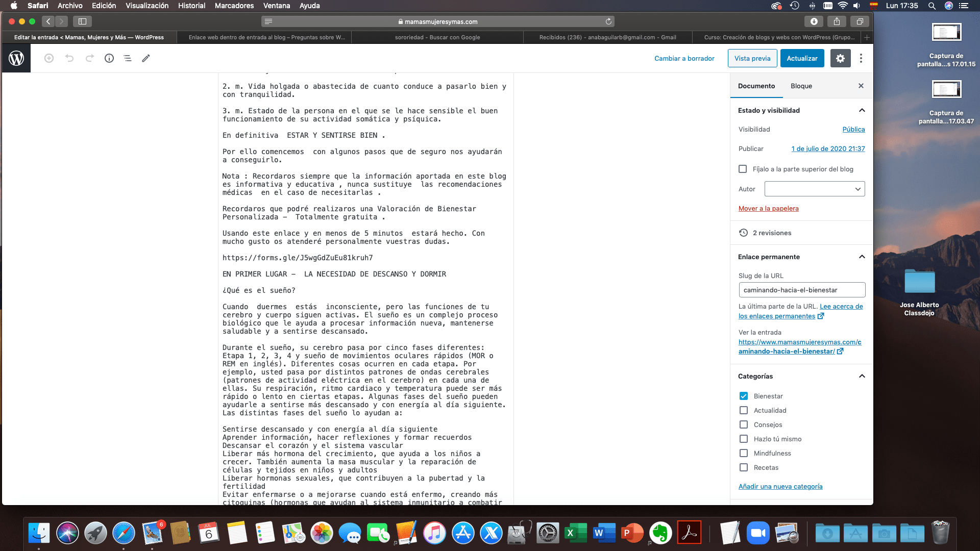Open Safari share menu
This screenshot has height=551, width=980.
[837, 21]
